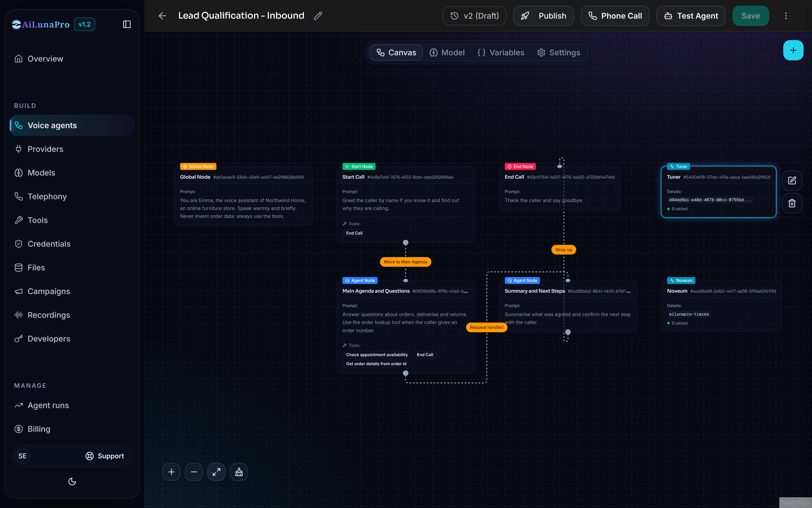Open the Tools page
The height and width of the screenshot is (508, 812).
72,220
